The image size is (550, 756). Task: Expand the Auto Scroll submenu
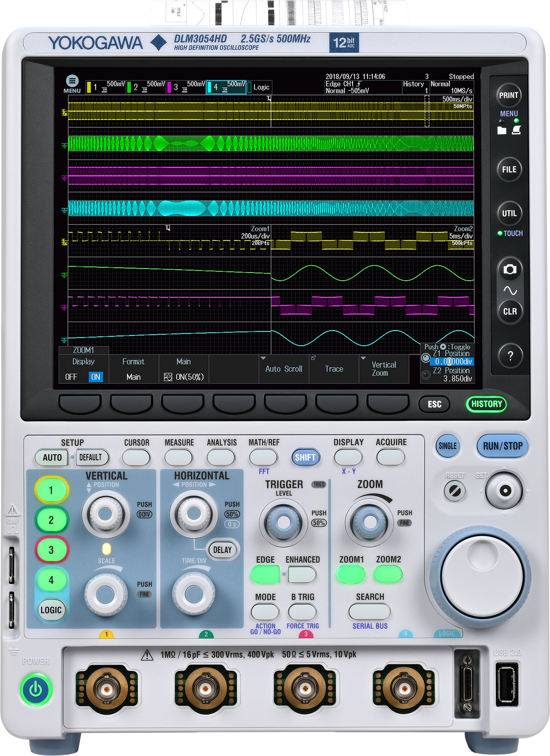coord(284,369)
